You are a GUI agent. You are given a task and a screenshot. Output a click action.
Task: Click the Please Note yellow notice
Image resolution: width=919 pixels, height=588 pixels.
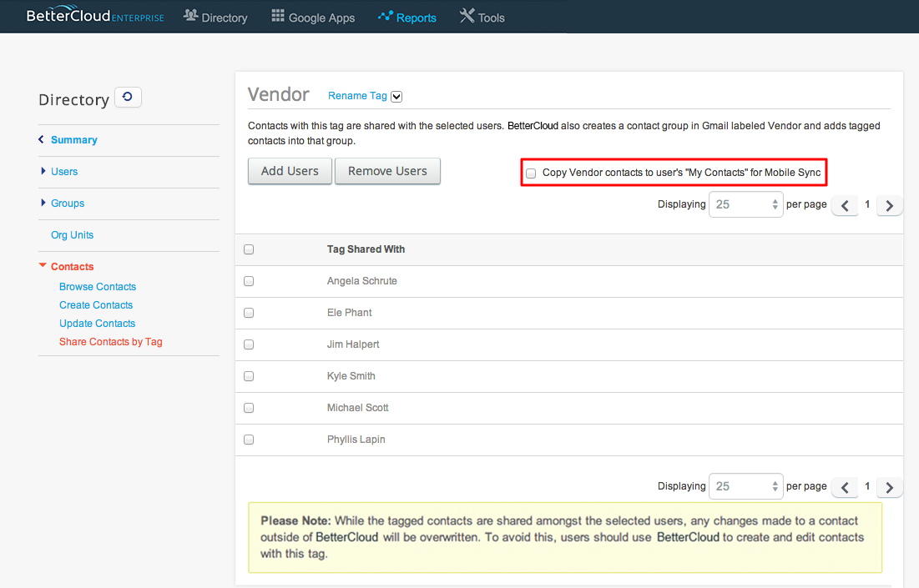(565, 538)
